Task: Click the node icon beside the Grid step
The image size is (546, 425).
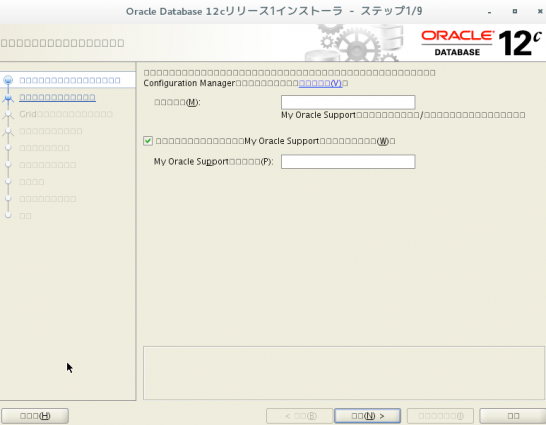Action: pos(8,115)
